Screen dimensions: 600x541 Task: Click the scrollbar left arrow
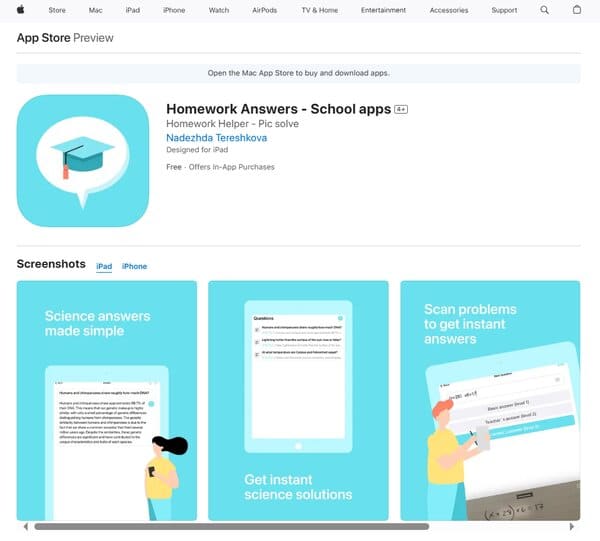(26, 527)
